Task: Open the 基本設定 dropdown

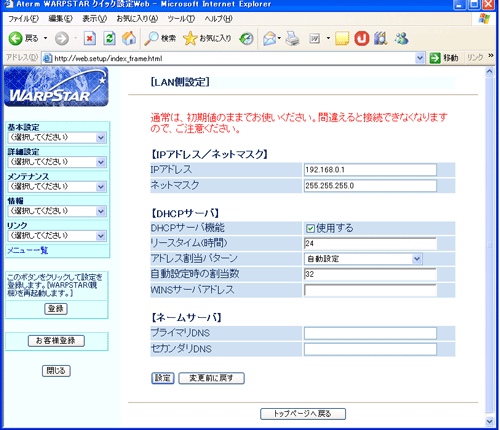Action: coord(56,137)
